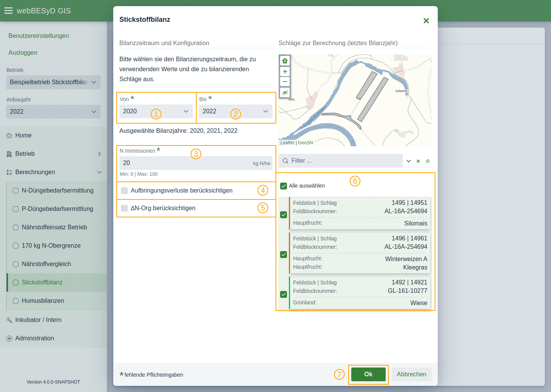Expand all field cards with chevron-down icon
Screen dimensions: 551x392
[x=409, y=161]
